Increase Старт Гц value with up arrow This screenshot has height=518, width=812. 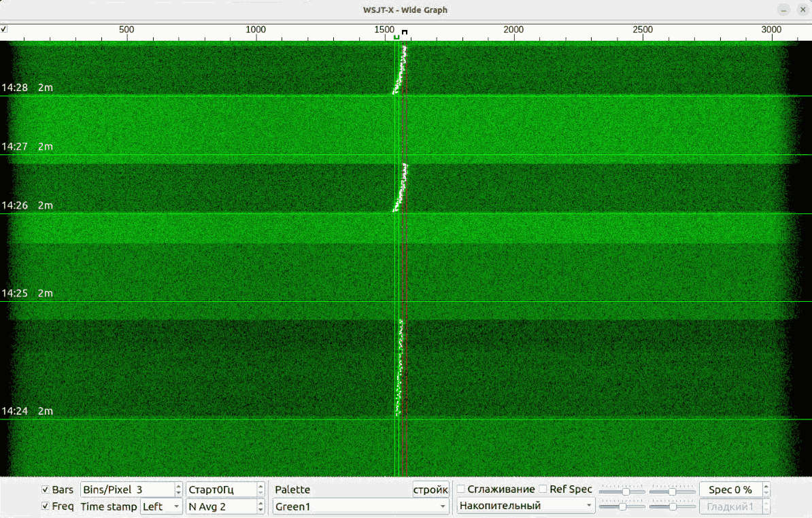260,486
